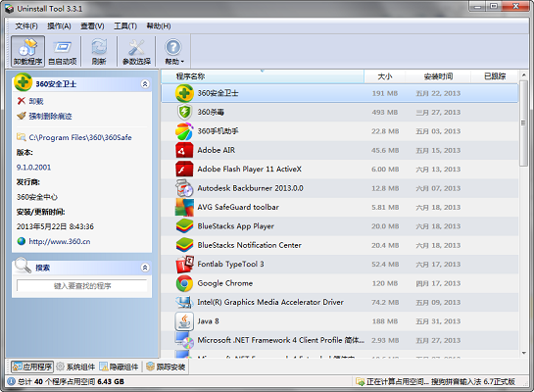Viewport: 534px width, 392px height.
Task: Click 强制删除痕迹 force removal link
Action: point(50,117)
